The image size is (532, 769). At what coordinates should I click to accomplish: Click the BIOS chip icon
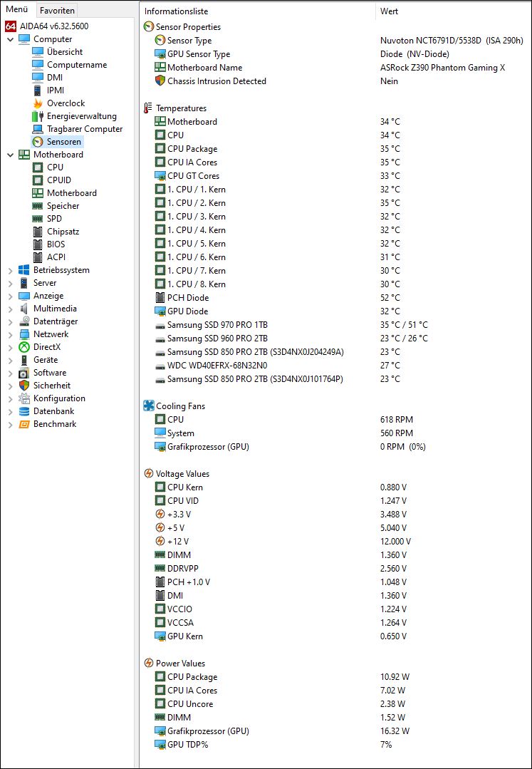38,244
